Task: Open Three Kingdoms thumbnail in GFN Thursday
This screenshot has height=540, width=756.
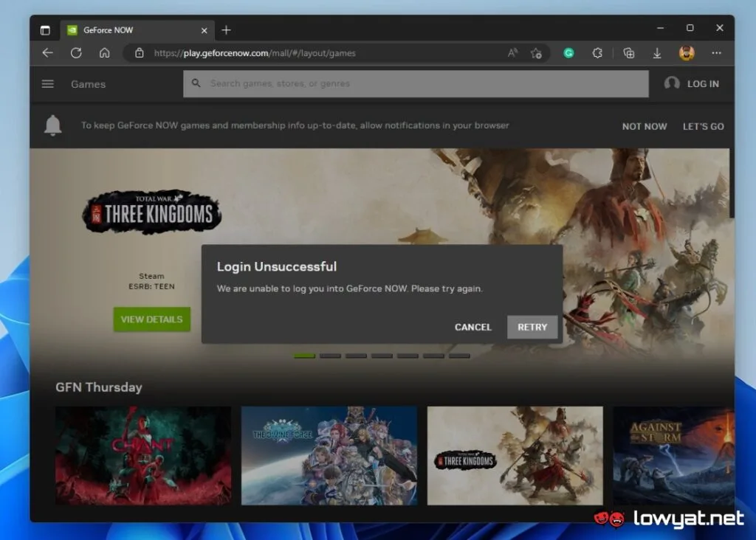Action: (x=515, y=456)
